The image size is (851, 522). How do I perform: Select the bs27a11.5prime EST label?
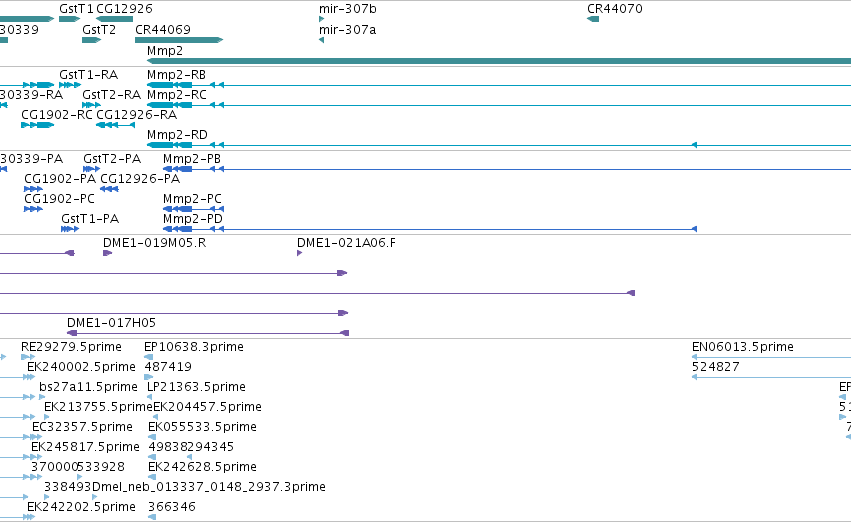88,387
